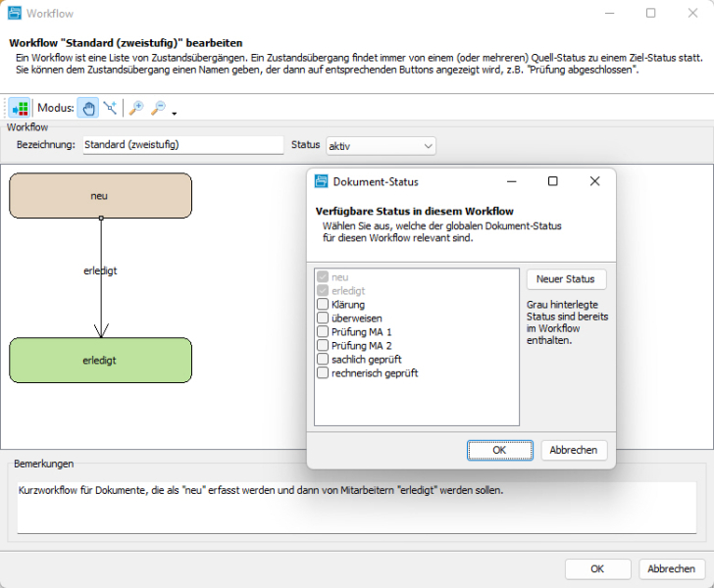Viewport: 714px width, 588px height.
Task: Click the Bezeichnung input field
Action: coord(183,145)
